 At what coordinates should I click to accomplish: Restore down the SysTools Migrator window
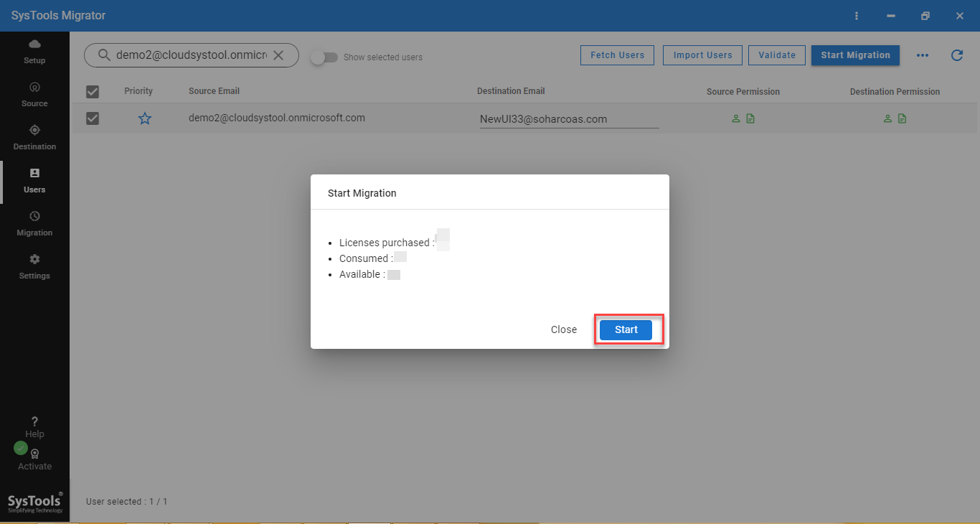pyautogui.click(x=925, y=16)
